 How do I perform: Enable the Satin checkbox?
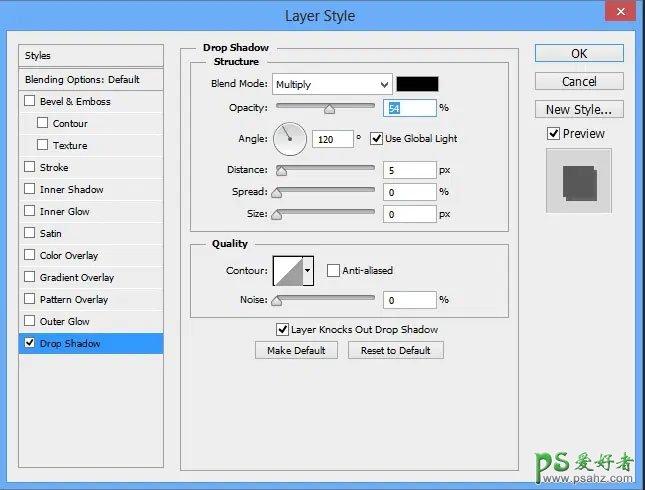[30, 233]
